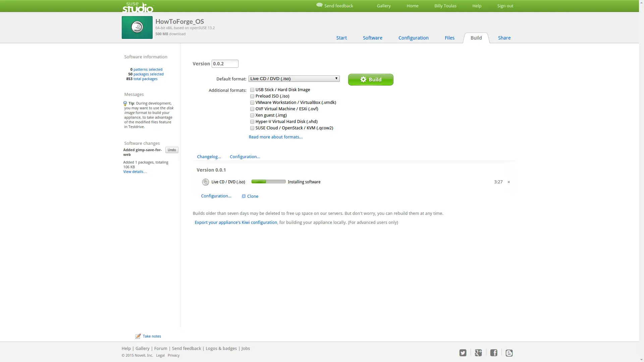Open the footer Help link
The image size is (644, 362).
(126, 349)
